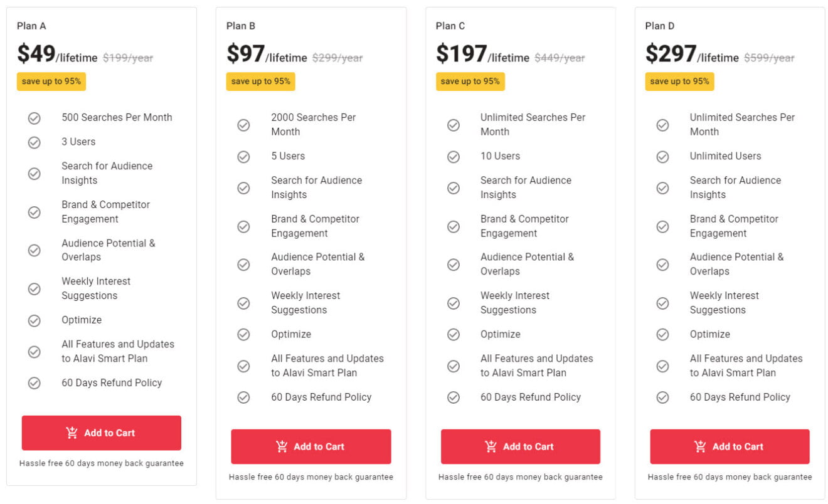828x504 pixels.
Task: Add Plan B at $97 to cart
Action: (310, 447)
